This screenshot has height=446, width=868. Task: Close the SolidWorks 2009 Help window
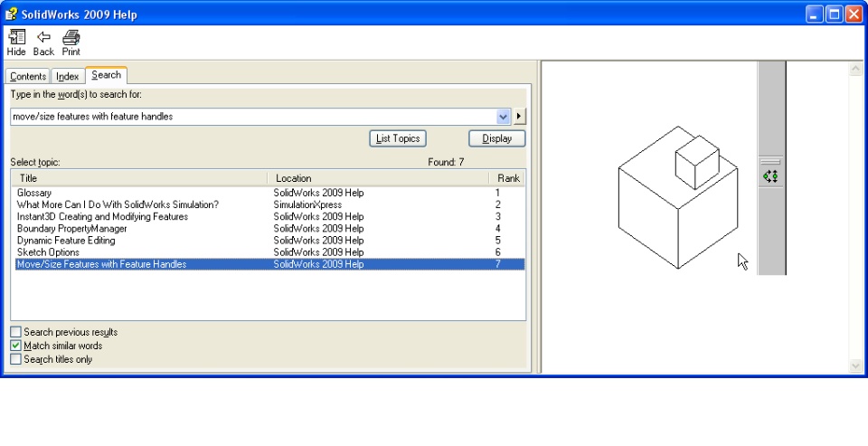[x=854, y=14]
